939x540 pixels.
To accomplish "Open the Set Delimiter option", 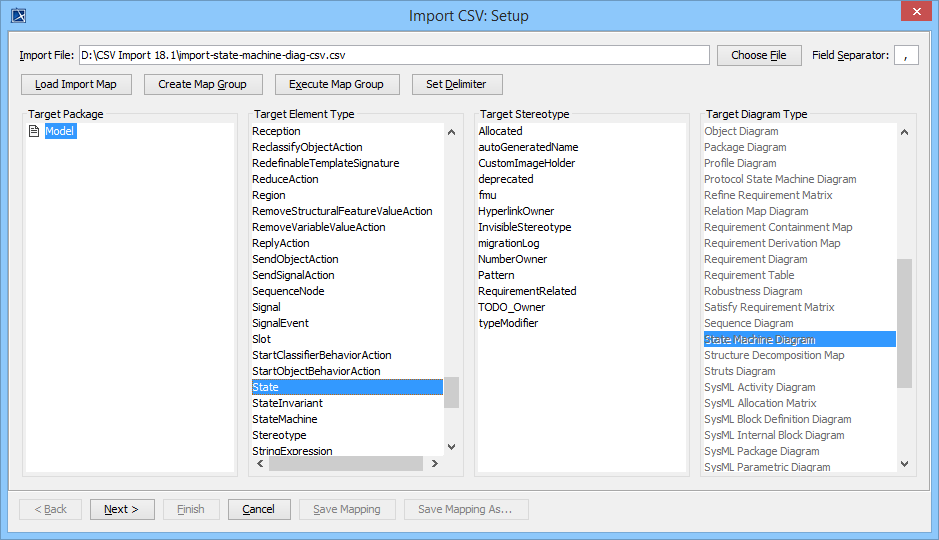I will 456,84.
